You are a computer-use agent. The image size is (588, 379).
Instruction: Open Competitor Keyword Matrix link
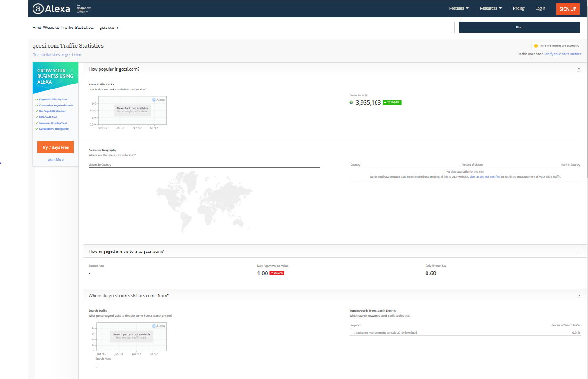point(56,106)
